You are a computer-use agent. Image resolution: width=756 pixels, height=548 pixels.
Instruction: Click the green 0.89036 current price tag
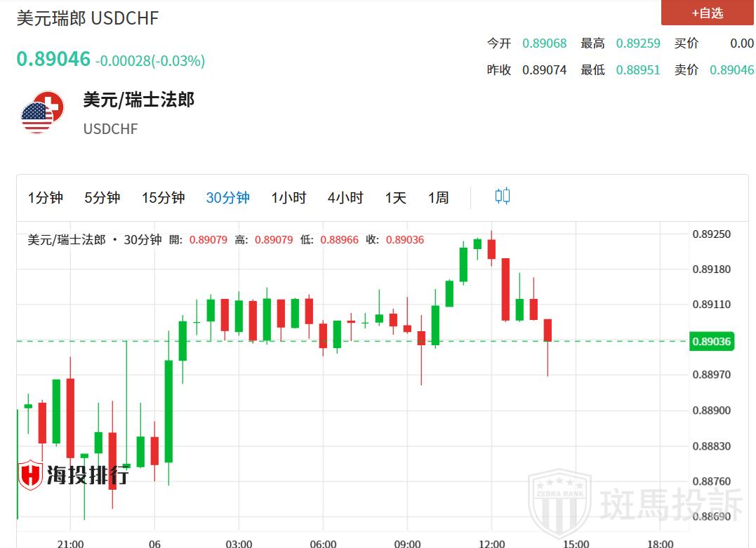(x=711, y=342)
